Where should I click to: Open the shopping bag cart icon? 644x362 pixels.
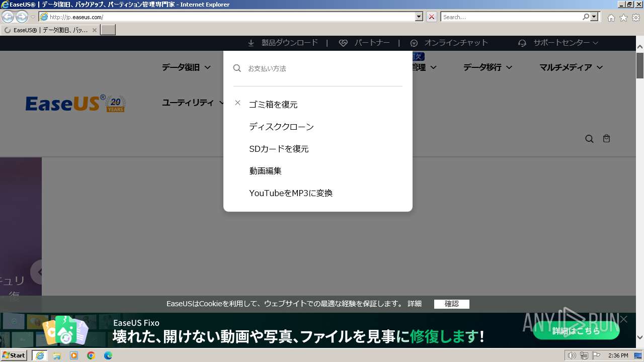606,138
